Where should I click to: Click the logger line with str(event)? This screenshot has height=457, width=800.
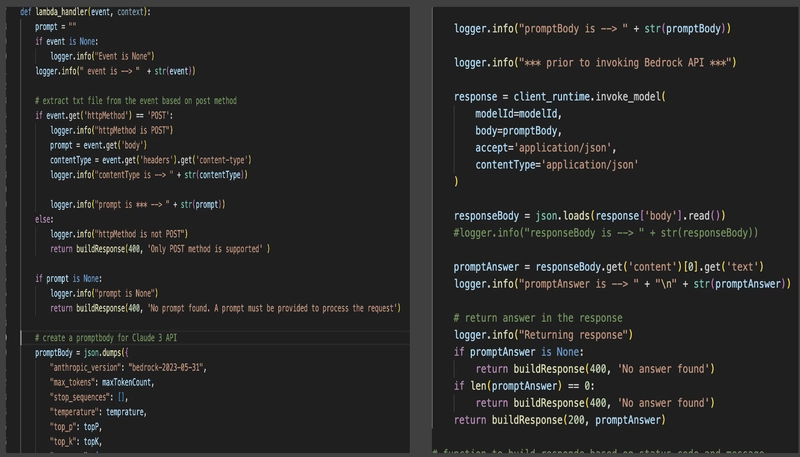point(115,71)
